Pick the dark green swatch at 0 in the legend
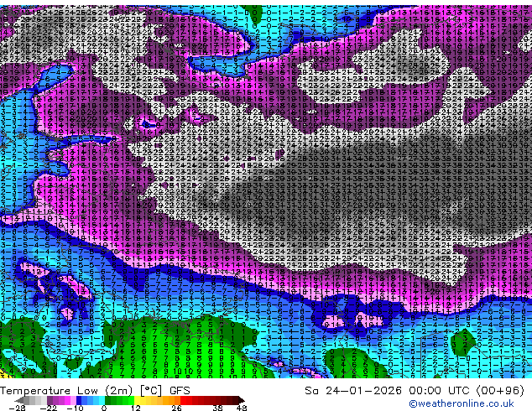The width and height of the screenshot is (532, 411). [108, 400]
